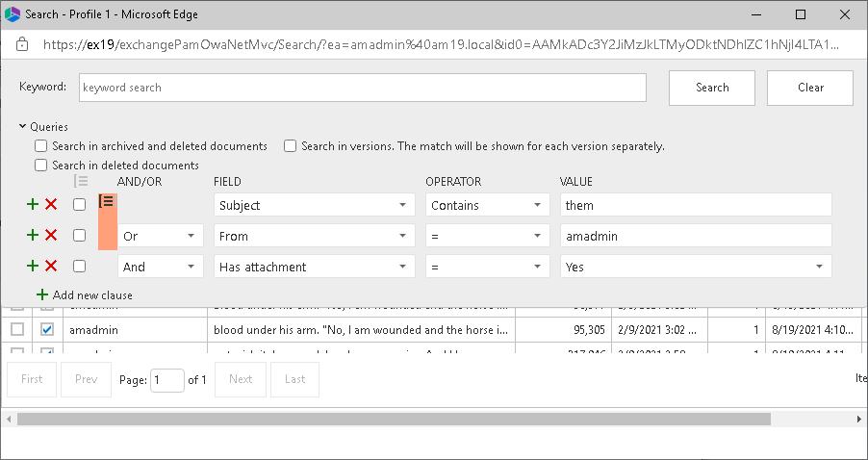Open the Subject field dropdown
The height and width of the screenshot is (460, 868).
pos(314,205)
